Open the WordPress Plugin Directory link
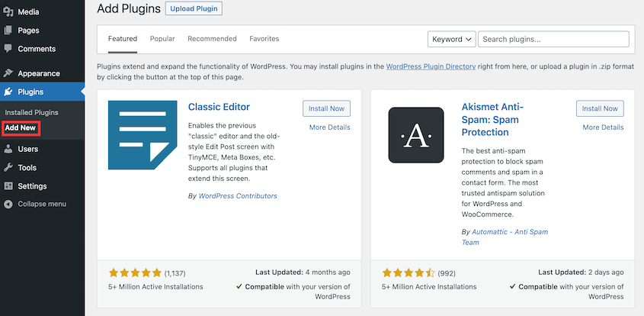 pyautogui.click(x=431, y=66)
